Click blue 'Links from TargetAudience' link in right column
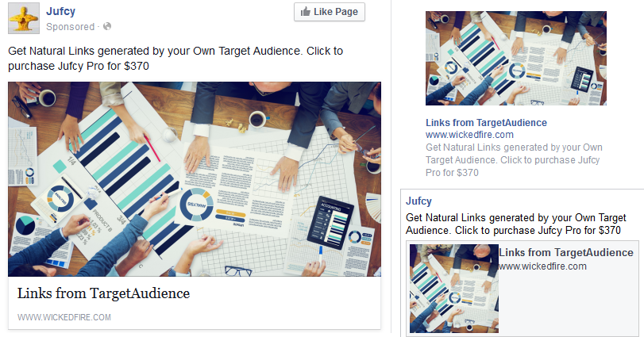 pyautogui.click(x=486, y=123)
